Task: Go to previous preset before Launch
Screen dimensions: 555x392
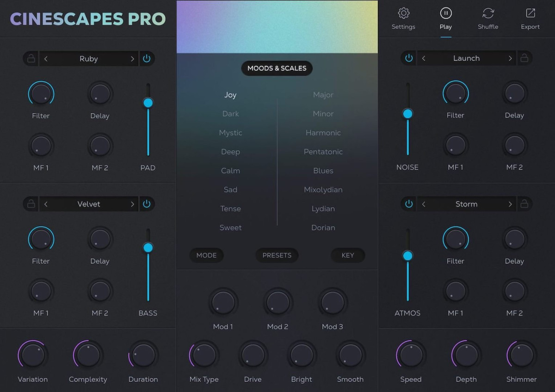Action: point(424,58)
